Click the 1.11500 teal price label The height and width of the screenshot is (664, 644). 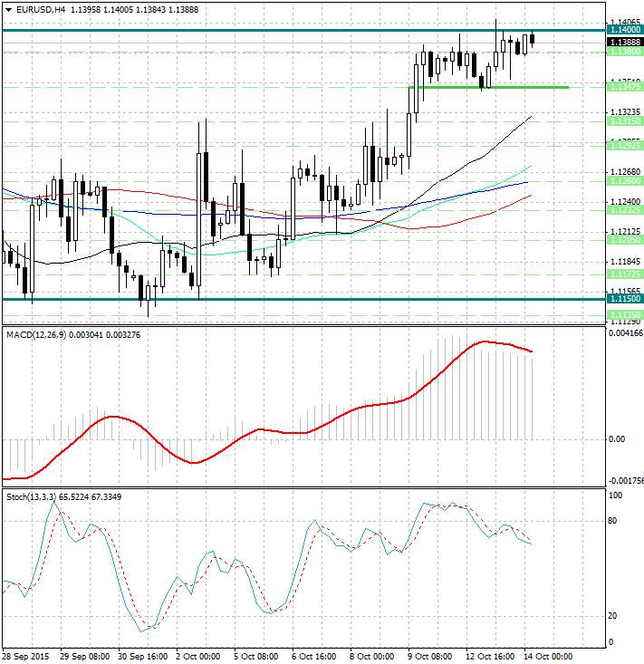625,299
